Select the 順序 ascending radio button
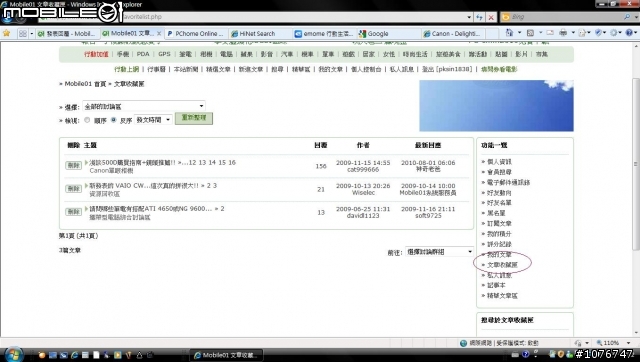640x362 pixels. 87,120
